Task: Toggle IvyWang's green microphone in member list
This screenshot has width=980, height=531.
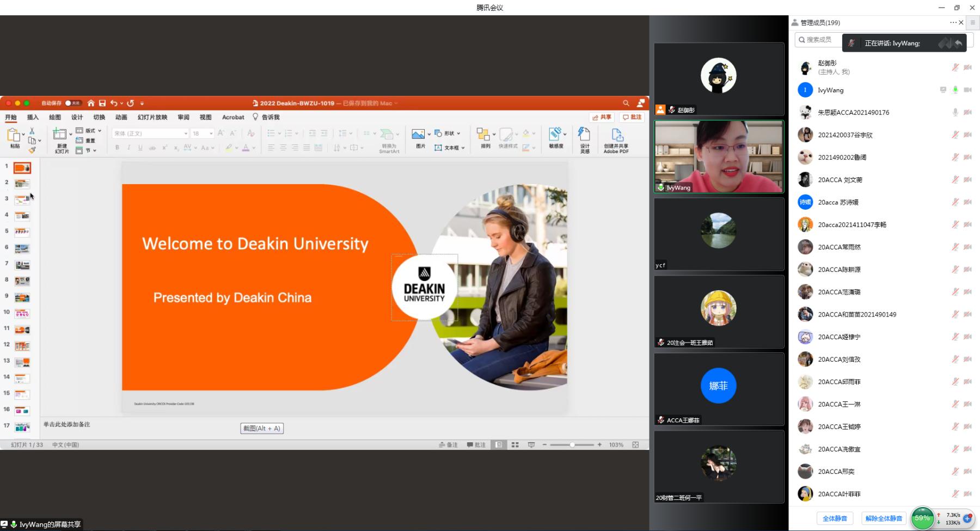Action: (x=955, y=90)
